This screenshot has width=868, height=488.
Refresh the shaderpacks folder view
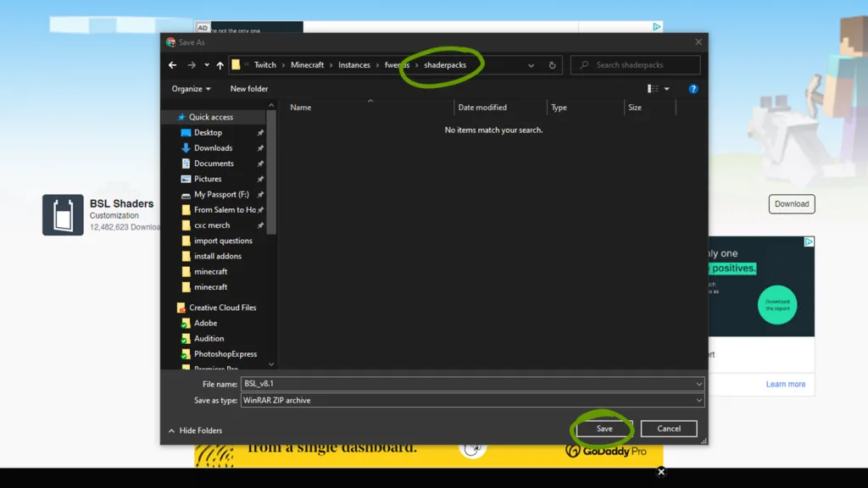coord(553,65)
